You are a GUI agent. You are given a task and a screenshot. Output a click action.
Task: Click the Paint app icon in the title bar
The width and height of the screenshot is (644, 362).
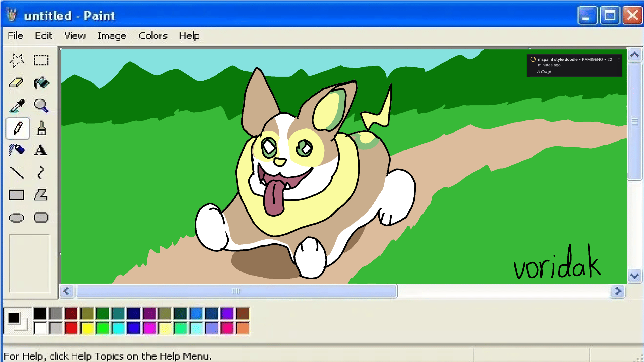coord(12,15)
